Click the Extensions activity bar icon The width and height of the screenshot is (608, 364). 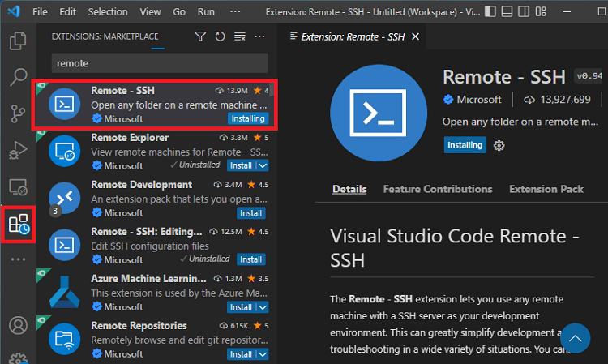coord(18,223)
